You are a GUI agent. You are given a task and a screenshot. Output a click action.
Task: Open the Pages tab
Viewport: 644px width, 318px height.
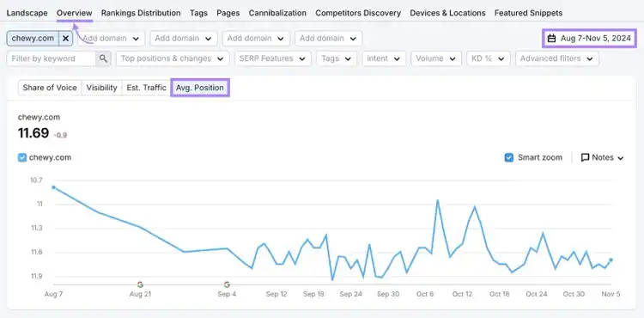[228, 13]
